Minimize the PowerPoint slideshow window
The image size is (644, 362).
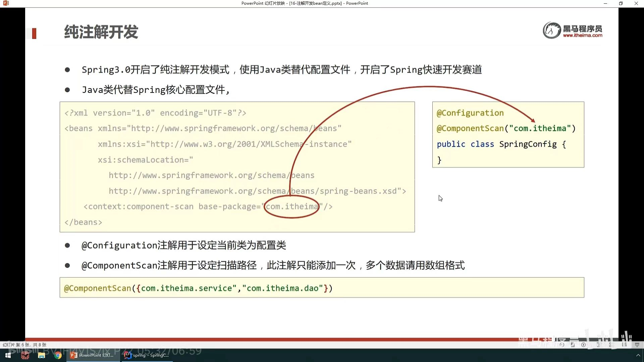605,3
